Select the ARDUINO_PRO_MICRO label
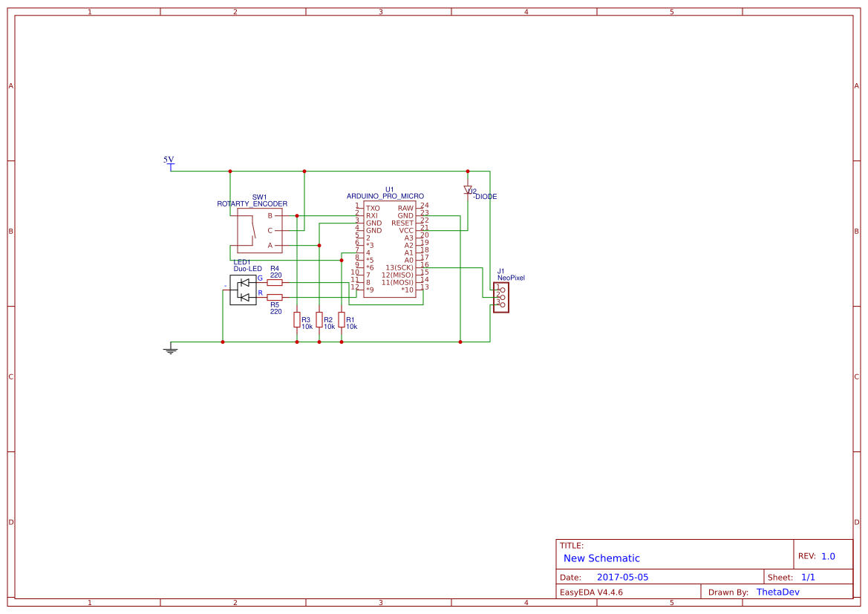This screenshot has width=868, height=614. 385,196
